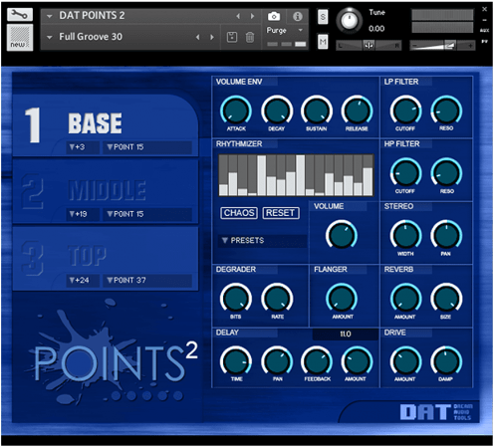Click the LP Filter RESO knob
Screen dimensions: 494x448
click(446, 111)
